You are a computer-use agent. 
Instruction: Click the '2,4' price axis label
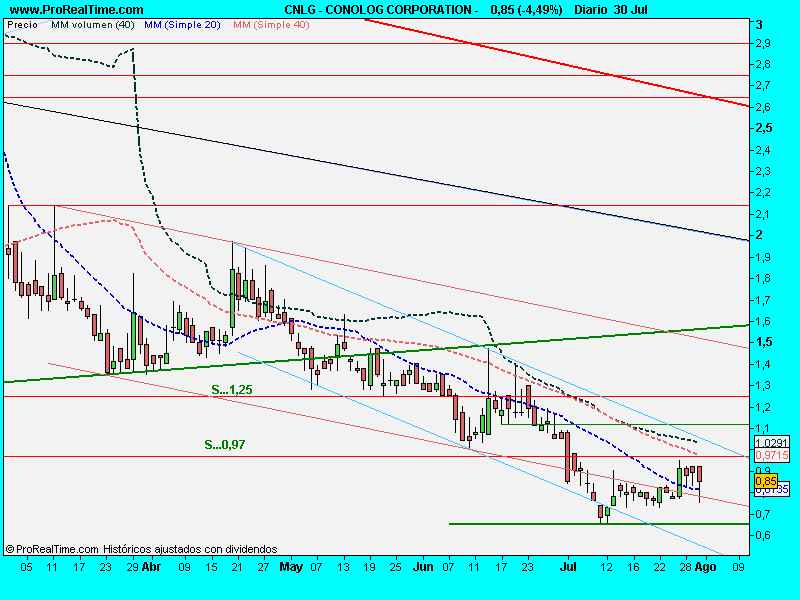click(x=763, y=150)
